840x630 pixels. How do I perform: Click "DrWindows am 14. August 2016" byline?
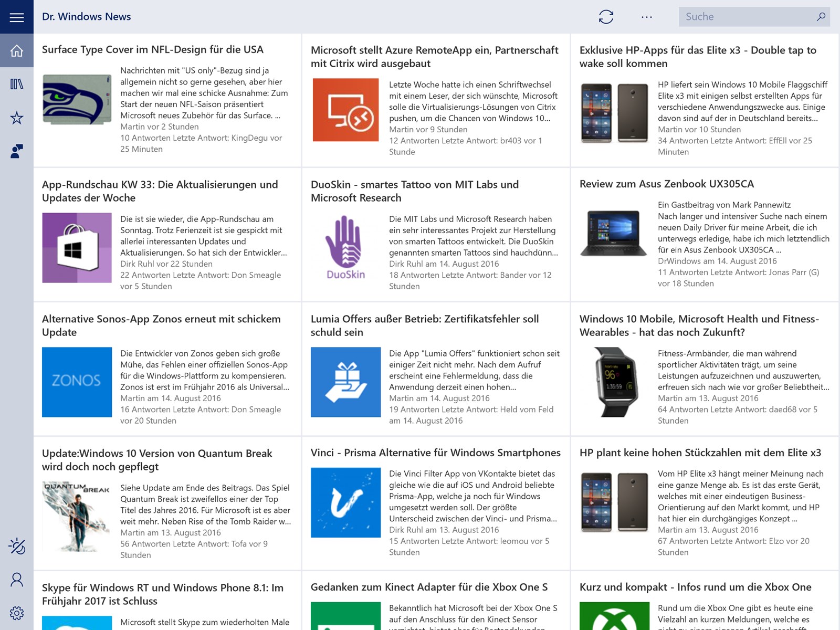coord(717,261)
